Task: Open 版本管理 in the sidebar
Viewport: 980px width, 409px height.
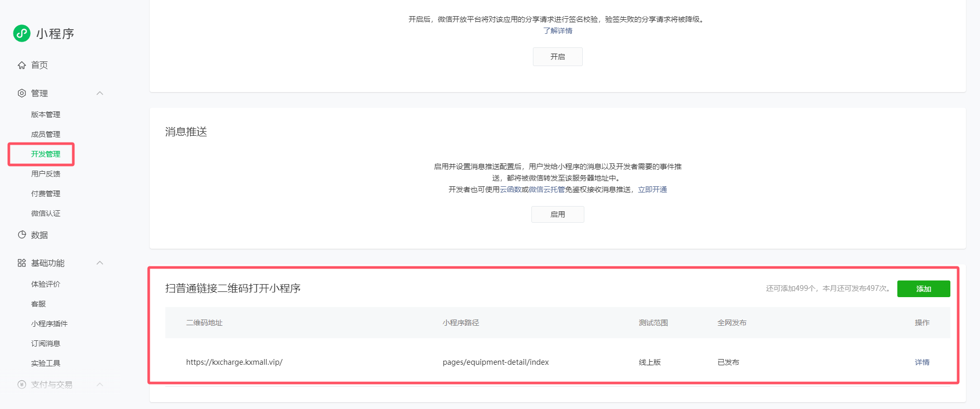Action: click(46, 114)
